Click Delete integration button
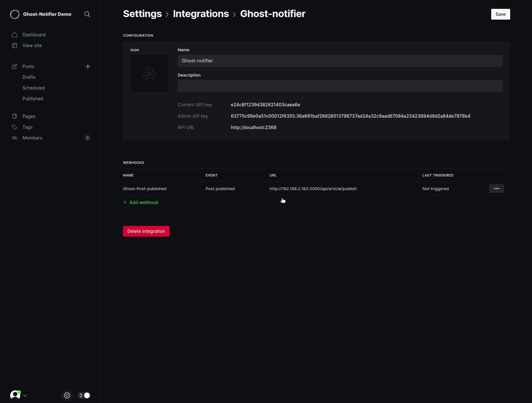Image resolution: width=532 pixels, height=403 pixels. coord(146,231)
